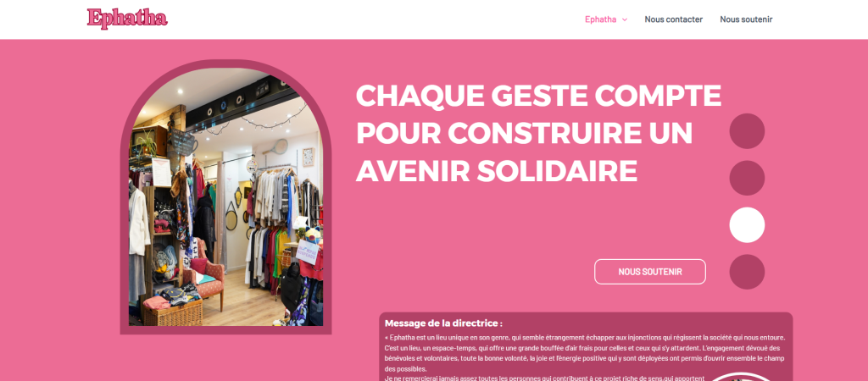Open the arched boutique photo

click(225, 197)
